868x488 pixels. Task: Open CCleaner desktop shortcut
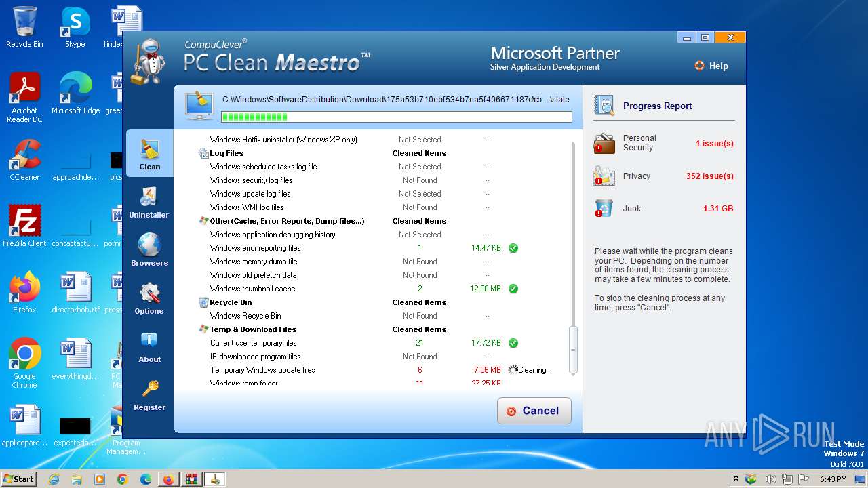(x=24, y=160)
